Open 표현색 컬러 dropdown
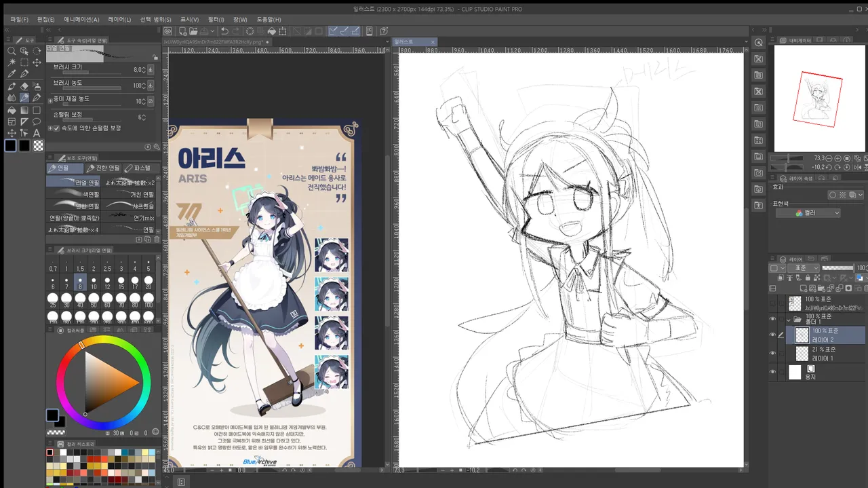Image resolution: width=868 pixels, height=488 pixels. (x=808, y=213)
